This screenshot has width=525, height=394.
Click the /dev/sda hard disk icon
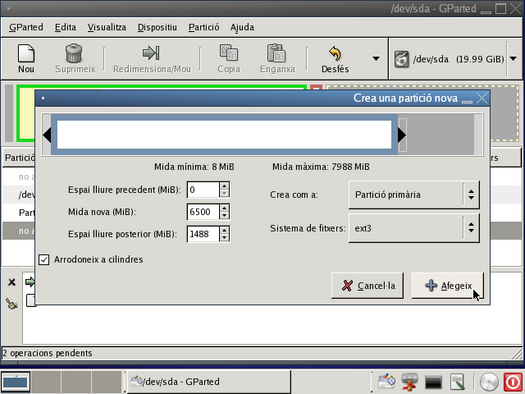[401, 59]
